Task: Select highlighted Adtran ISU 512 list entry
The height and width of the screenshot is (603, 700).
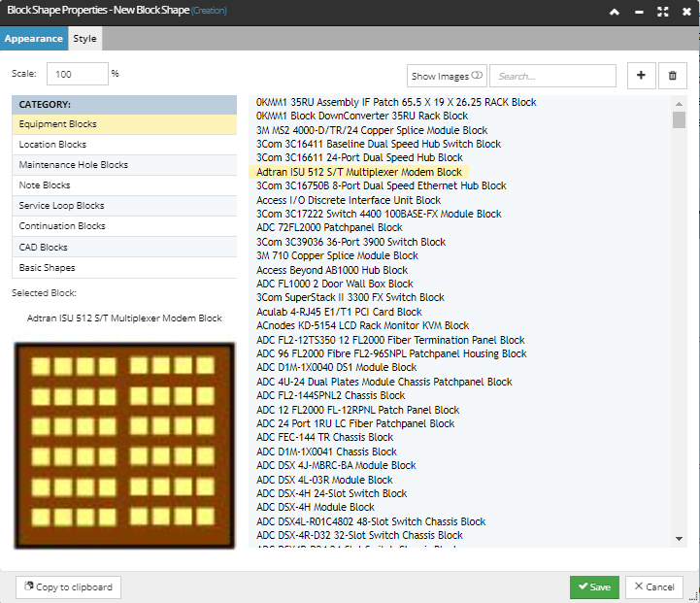Action: pos(359,172)
